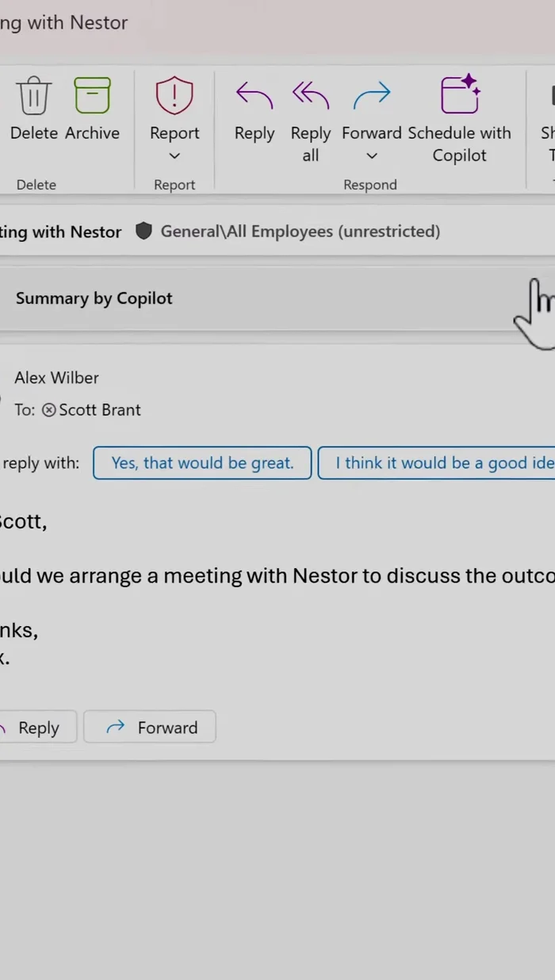Click the email body sentence about Nestor
The width and height of the screenshot is (555, 980).
(277, 575)
